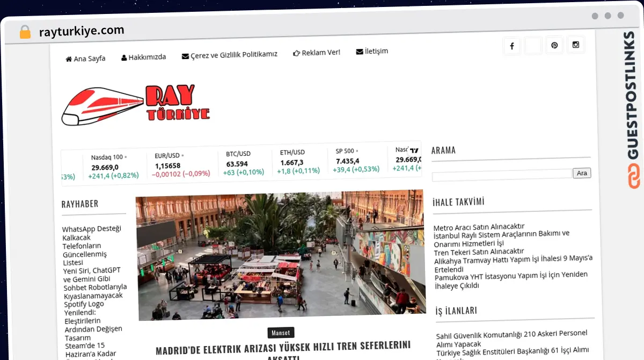Focus the Arama search input field

pos(502,174)
